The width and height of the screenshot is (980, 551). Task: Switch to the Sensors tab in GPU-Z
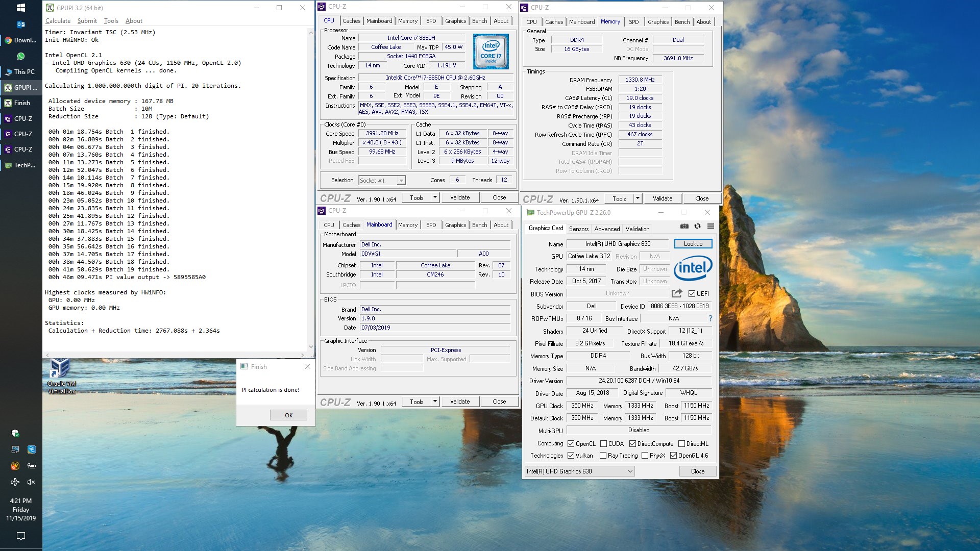pyautogui.click(x=579, y=229)
